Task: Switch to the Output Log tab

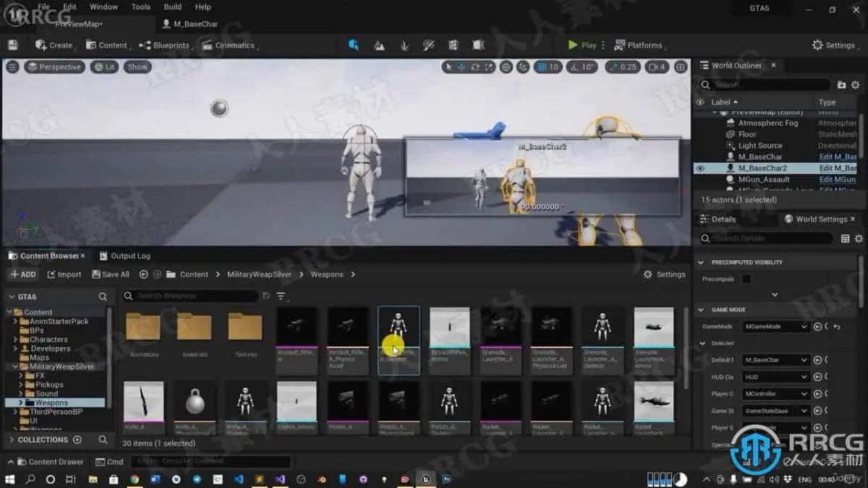Action: coord(124,256)
